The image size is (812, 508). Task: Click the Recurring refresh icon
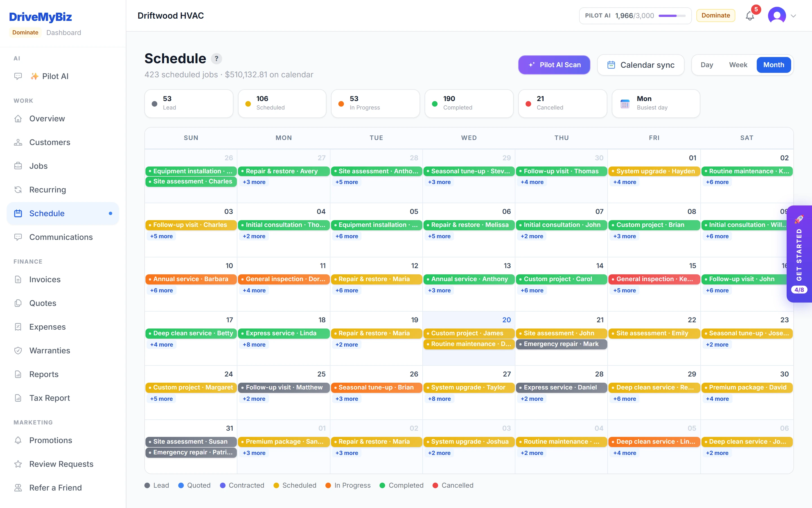(18, 190)
